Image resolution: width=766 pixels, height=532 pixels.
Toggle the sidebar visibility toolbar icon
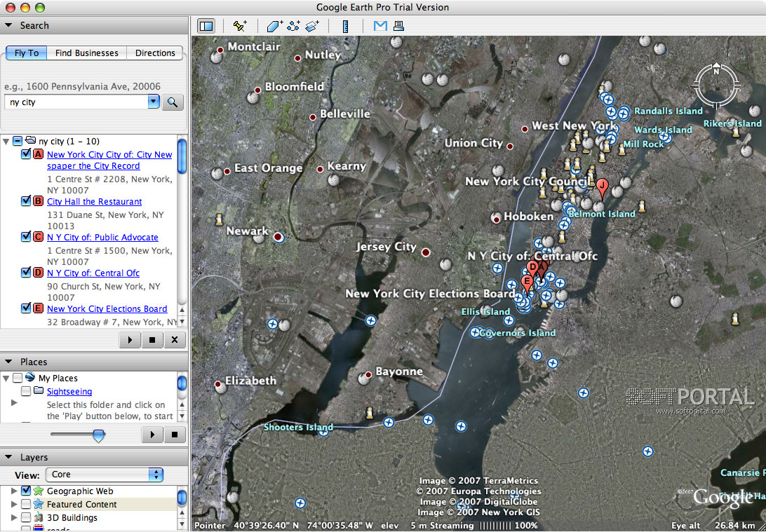pyautogui.click(x=206, y=26)
